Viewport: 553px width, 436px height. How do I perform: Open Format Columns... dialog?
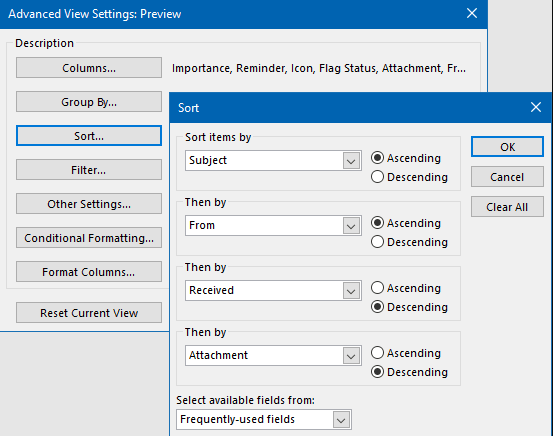point(89,272)
